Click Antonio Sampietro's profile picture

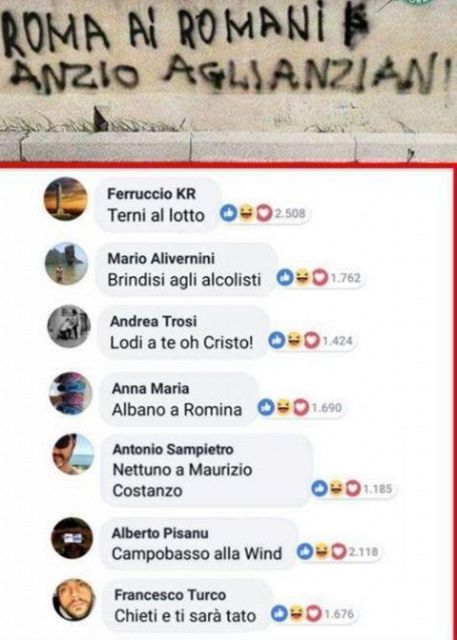(x=73, y=454)
